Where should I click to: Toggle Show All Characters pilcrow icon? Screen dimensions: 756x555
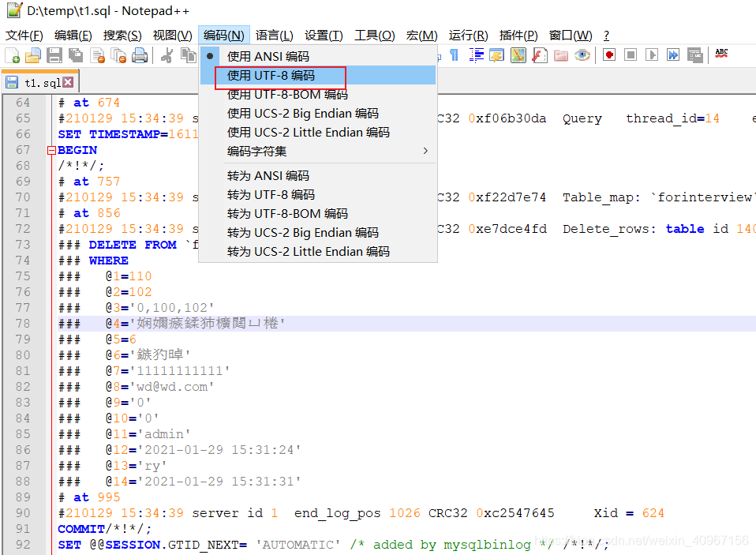(x=455, y=55)
